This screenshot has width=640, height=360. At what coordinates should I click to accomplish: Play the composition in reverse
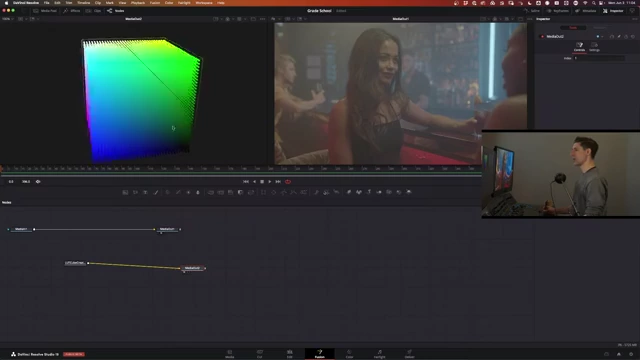(x=254, y=182)
